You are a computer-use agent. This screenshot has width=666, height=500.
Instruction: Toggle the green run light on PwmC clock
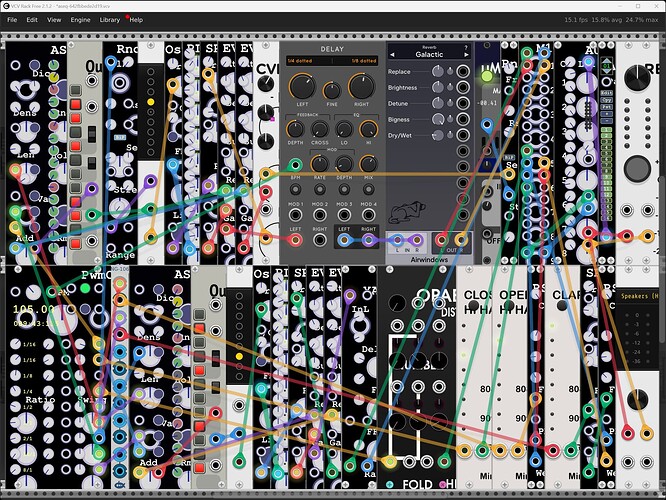click(85, 288)
